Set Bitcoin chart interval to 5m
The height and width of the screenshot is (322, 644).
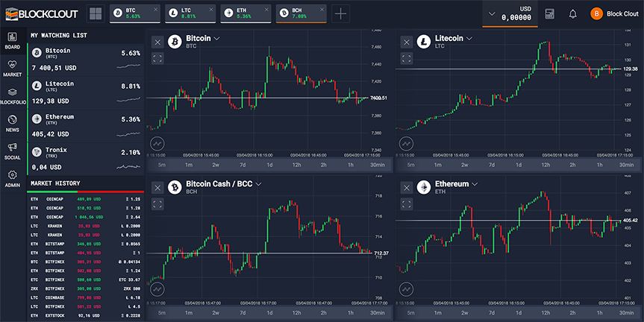162,165
